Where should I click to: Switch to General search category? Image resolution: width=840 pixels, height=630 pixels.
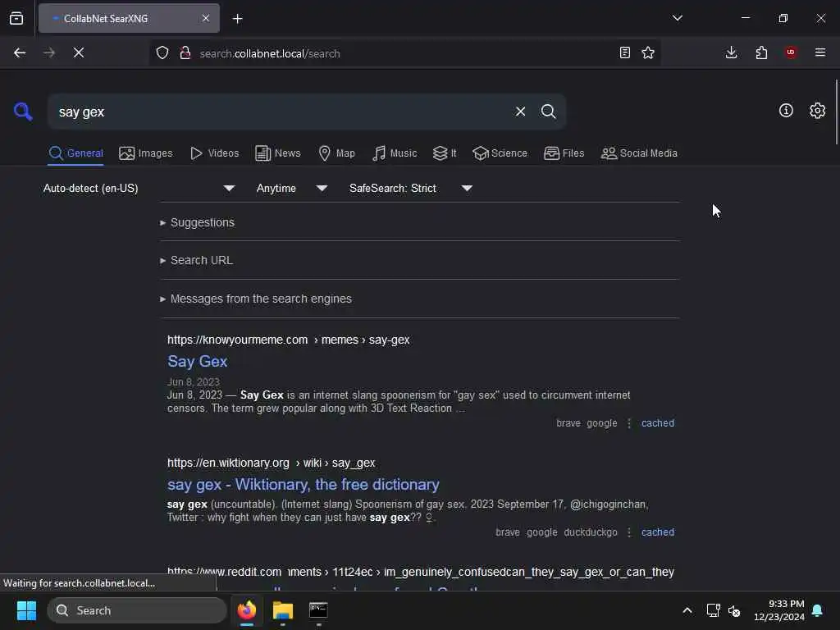click(x=75, y=153)
